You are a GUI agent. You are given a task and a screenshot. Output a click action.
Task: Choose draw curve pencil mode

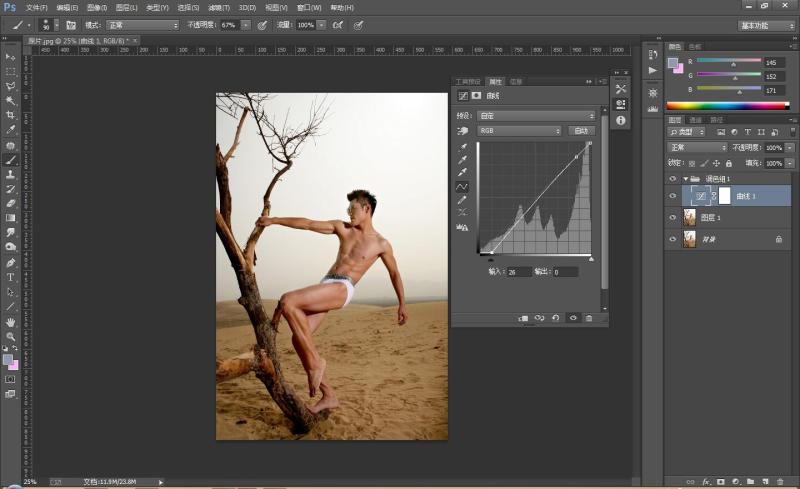pyautogui.click(x=462, y=200)
